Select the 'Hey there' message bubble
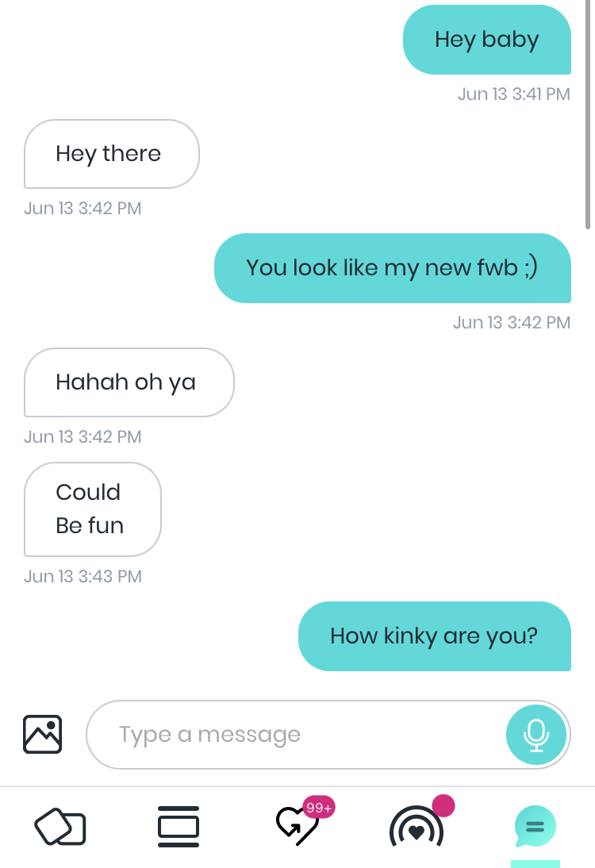The height and width of the screenshot is (868, 595). tap(112, 154)
